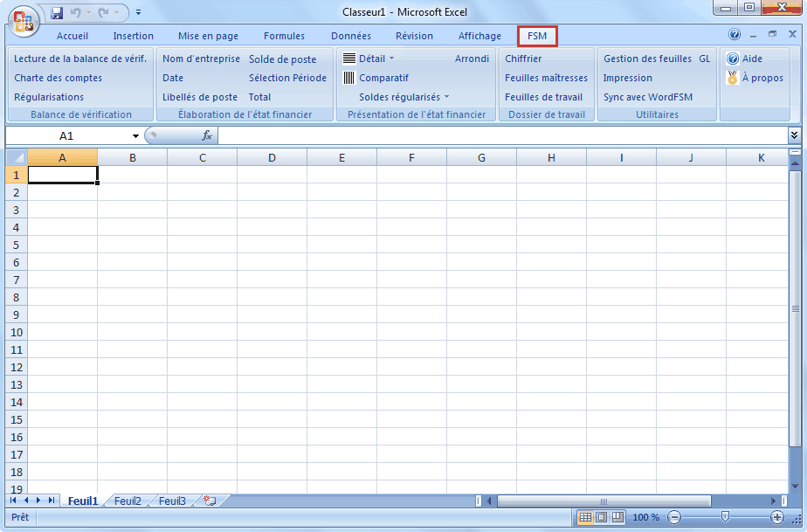Viewport: 807px width, 532px height.
Task: Open Gestion des feuilles
Action: [x=647, y=59]
